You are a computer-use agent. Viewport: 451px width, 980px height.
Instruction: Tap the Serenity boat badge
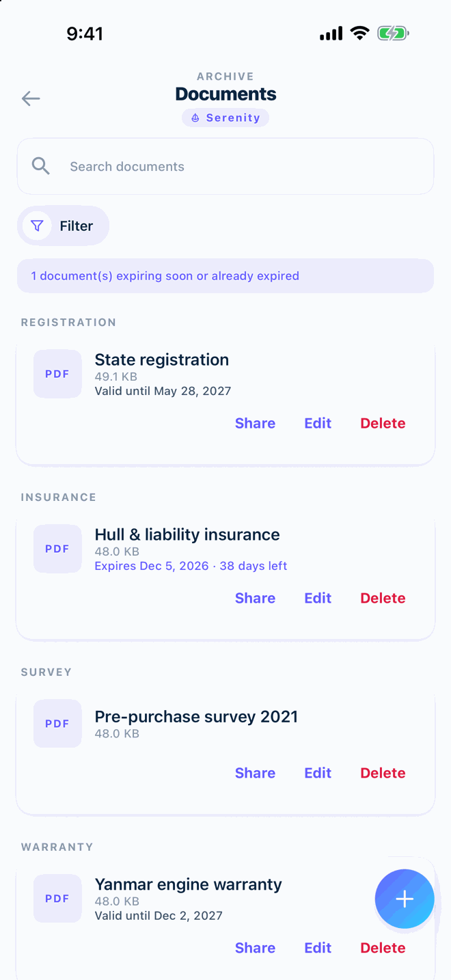pos(225,118)
